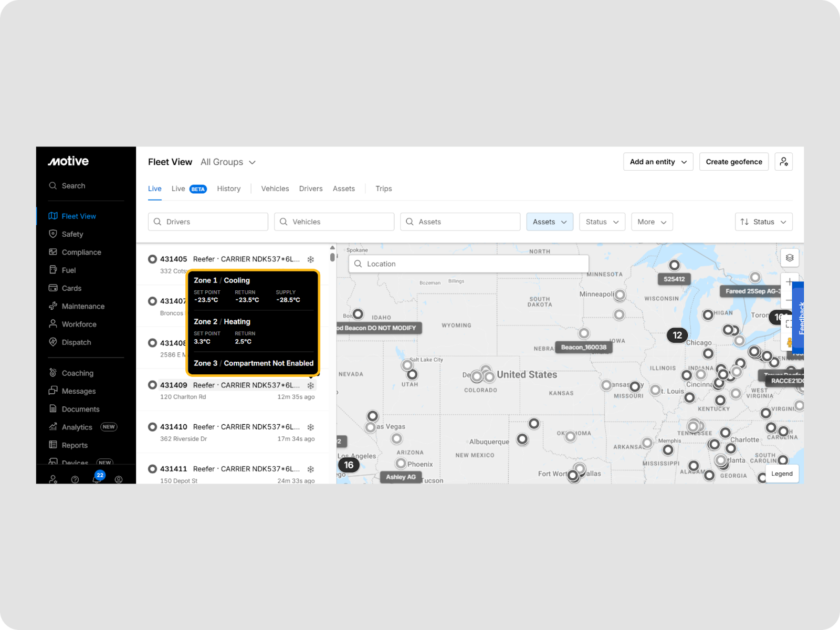Show the map Legend
840x630 pixels.
tap(782, 474)
